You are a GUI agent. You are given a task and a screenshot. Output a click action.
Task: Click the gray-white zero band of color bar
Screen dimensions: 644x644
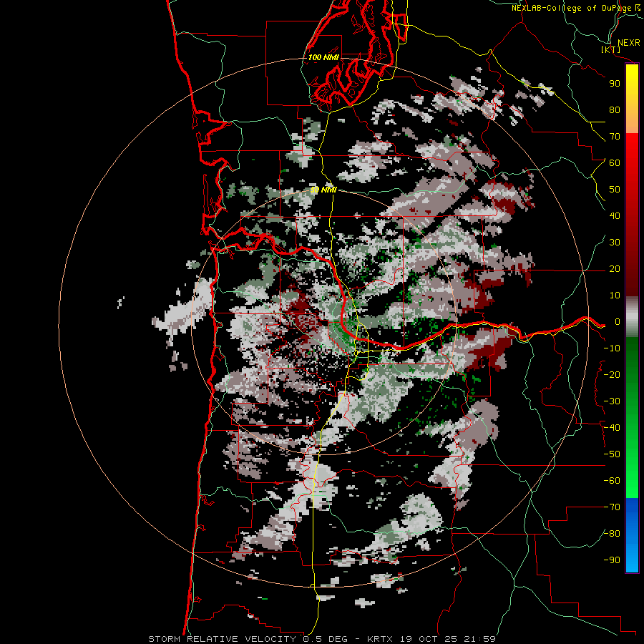coord(632,317)
